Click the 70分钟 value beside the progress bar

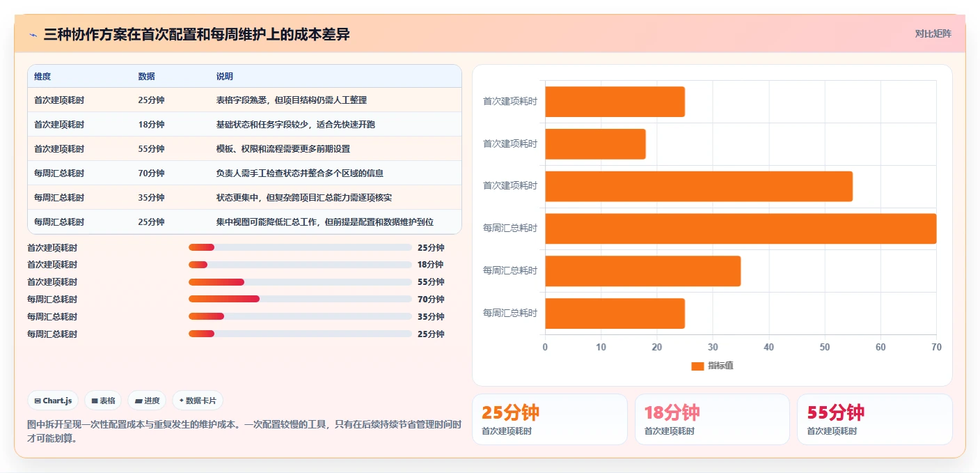pyautogui.click(x=431, y=300)
